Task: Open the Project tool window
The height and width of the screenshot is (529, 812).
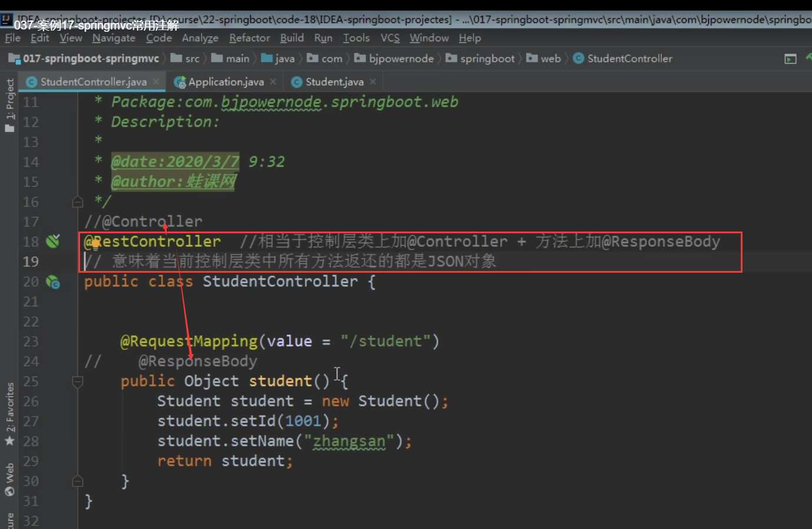Action: pyautogui.click(x=9, y=105)
